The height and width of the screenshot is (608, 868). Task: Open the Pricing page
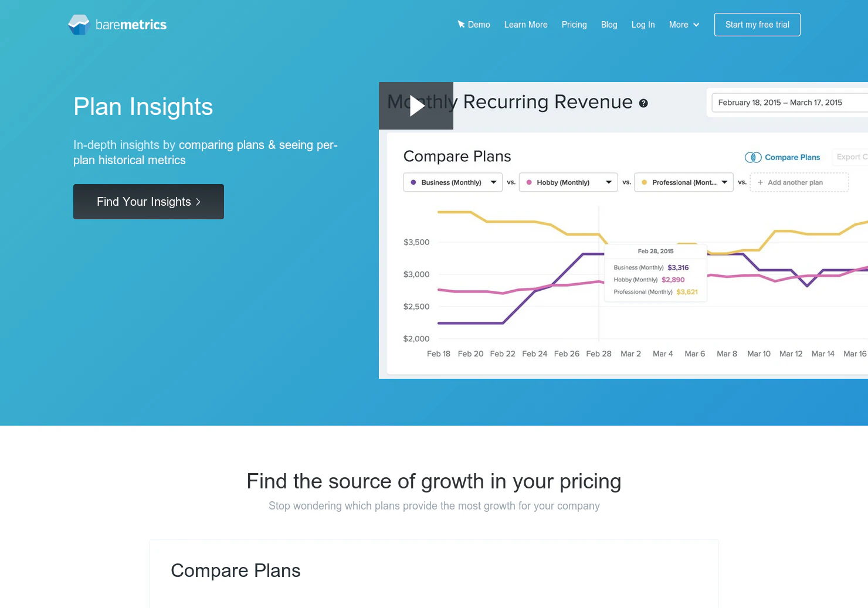pyautogui.click(x=574, y=25)
